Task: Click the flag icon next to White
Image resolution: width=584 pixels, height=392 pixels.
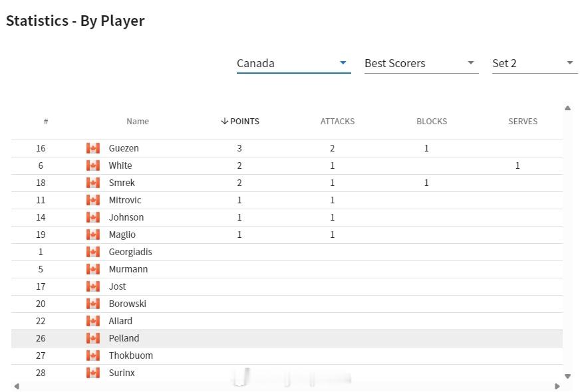Action: point(93,165)
